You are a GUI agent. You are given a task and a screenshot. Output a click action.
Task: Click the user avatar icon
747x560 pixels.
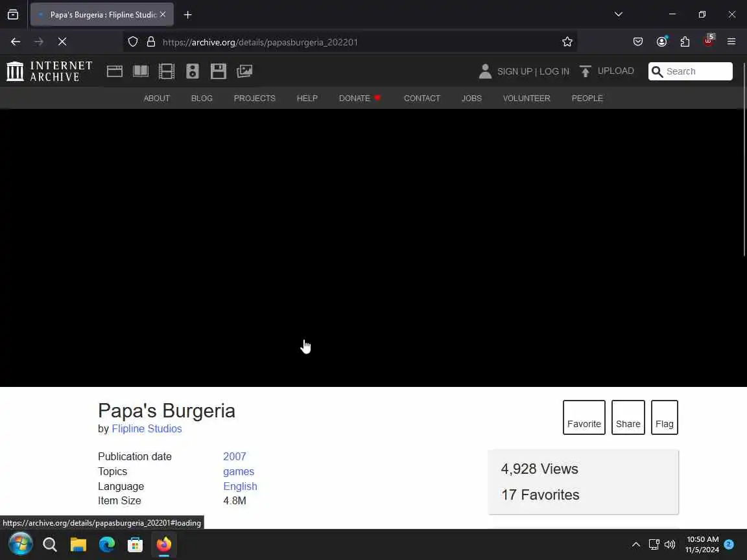pyautogui.click(x=485, y=71)
